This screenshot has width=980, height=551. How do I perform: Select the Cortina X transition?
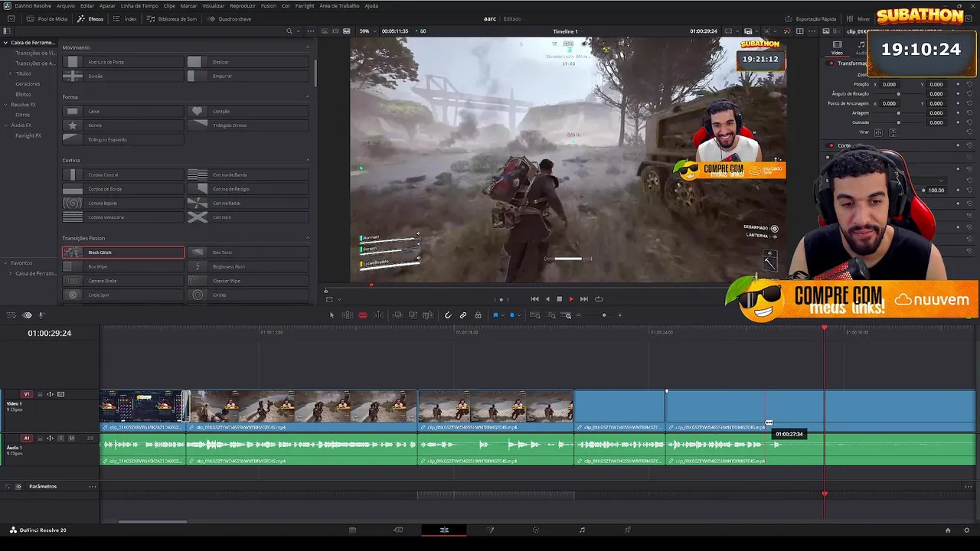point(248,217)
